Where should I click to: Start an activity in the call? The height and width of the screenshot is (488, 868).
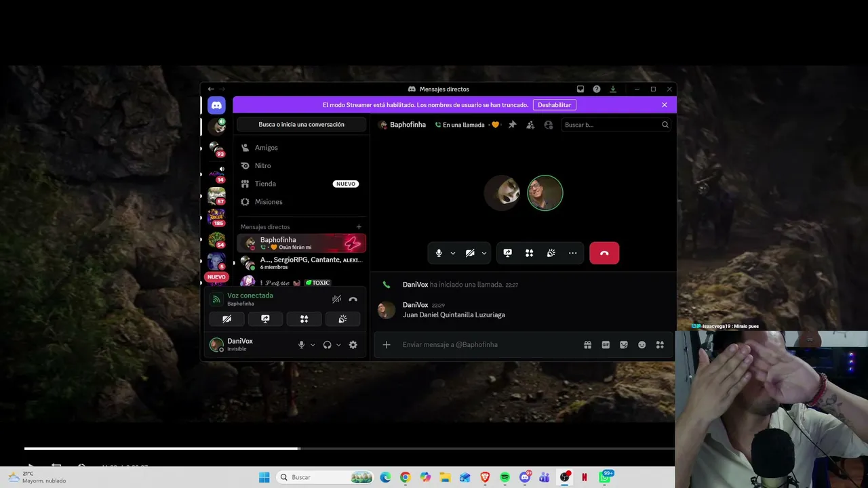[x=530, y=253]
